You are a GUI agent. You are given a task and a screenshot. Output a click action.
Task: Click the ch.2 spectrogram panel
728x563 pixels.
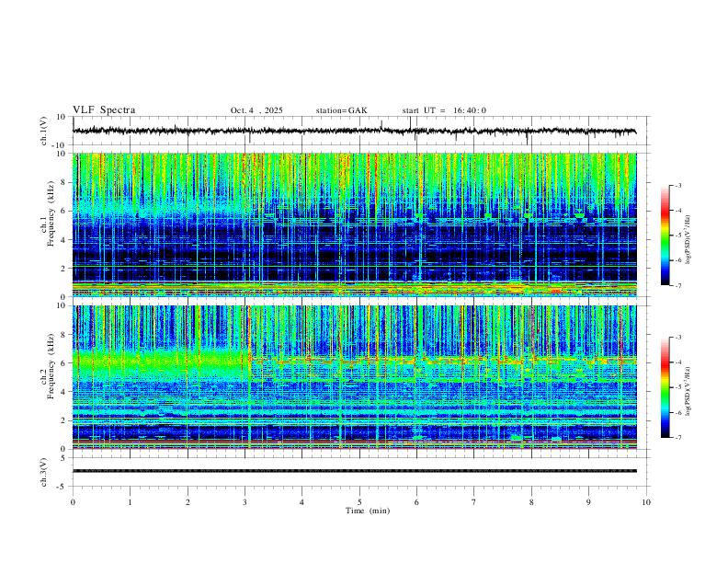(x=355, y=377)
